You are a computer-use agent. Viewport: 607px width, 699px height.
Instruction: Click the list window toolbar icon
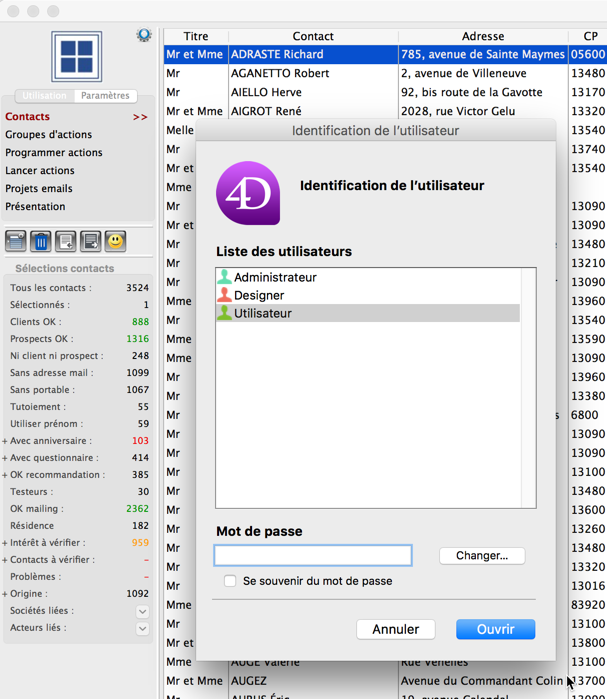(x=16, y=241)
